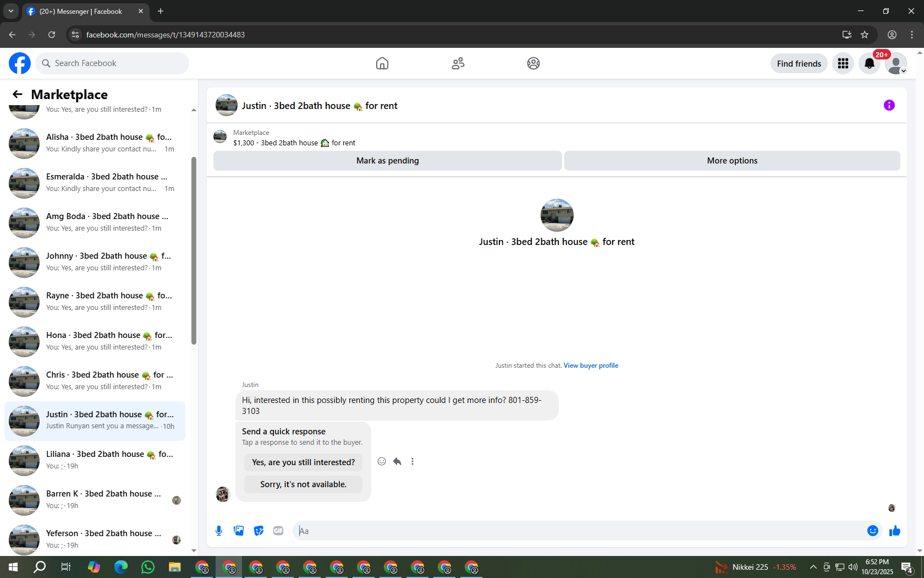924x578 pixels.
Task: Open the Friends icon in top navigation
Action: pyautogui.click(x=458, y=63)
